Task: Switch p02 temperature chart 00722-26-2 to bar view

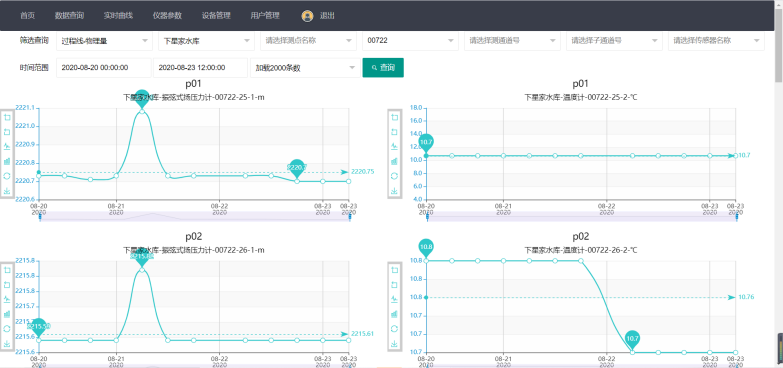Action: coord(394,314)
